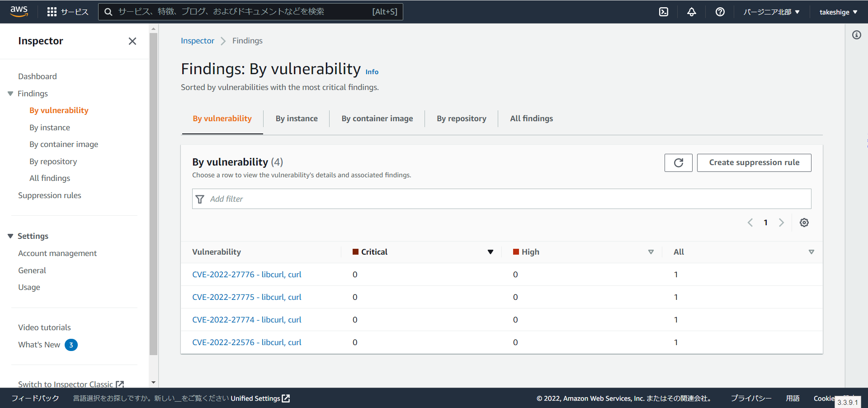Switch to the By container image tab
This screenshot has width=868, height=408.
377,119
